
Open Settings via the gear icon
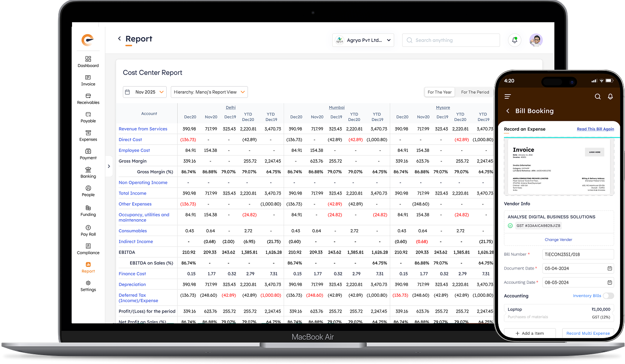tap(88, 283)
